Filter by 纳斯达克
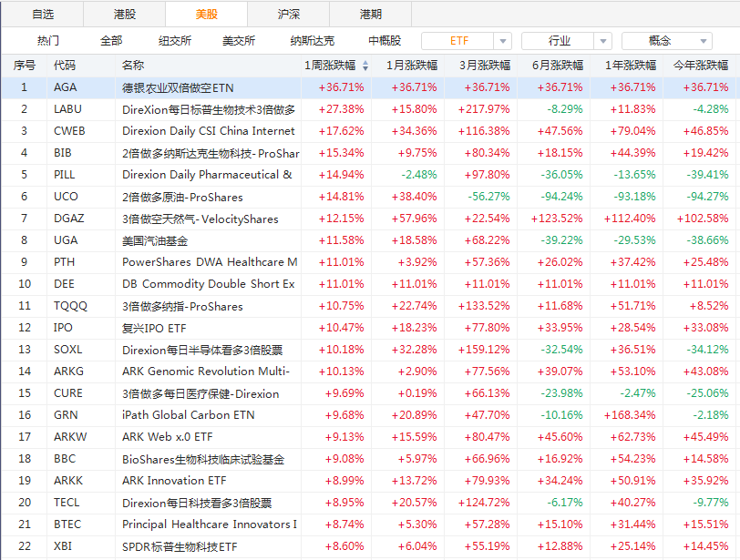Image resolution: width=740 pixels, height=560 pixels. click(x=312, y=41)
